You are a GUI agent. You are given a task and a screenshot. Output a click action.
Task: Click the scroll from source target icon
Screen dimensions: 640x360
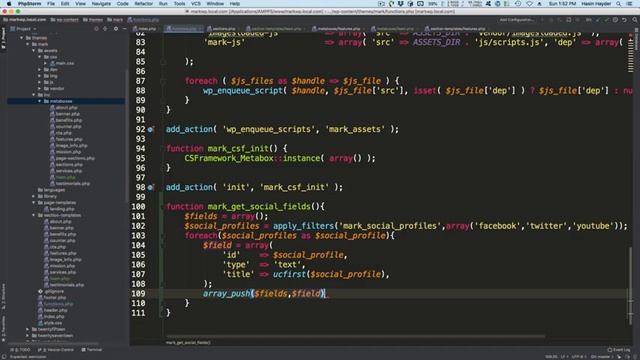(x=96, y=29)
